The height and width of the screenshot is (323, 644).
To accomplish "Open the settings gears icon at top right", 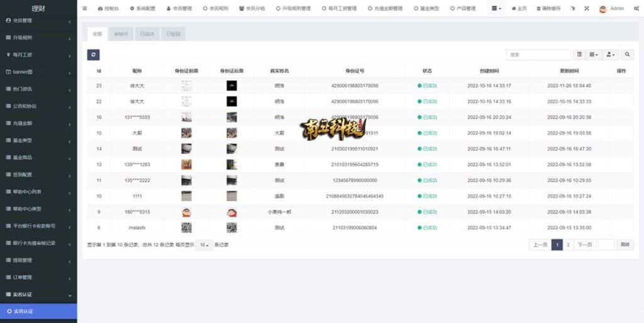I will coord(637,9).
